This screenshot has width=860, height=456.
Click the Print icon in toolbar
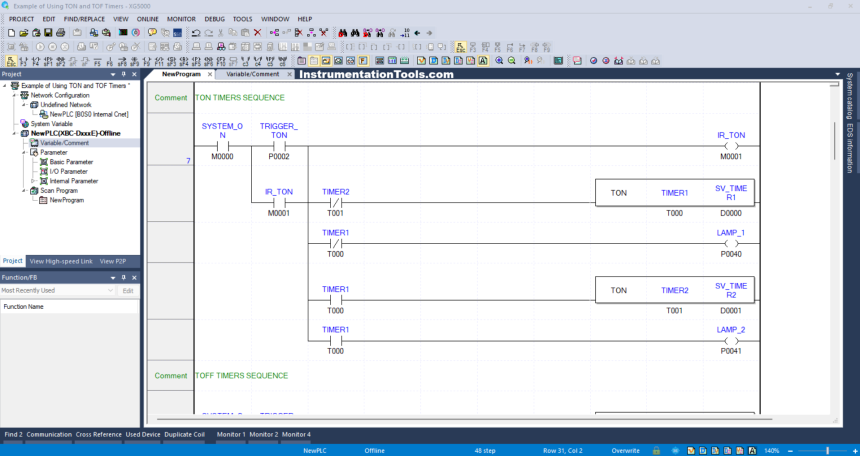[x=60, y=33]
